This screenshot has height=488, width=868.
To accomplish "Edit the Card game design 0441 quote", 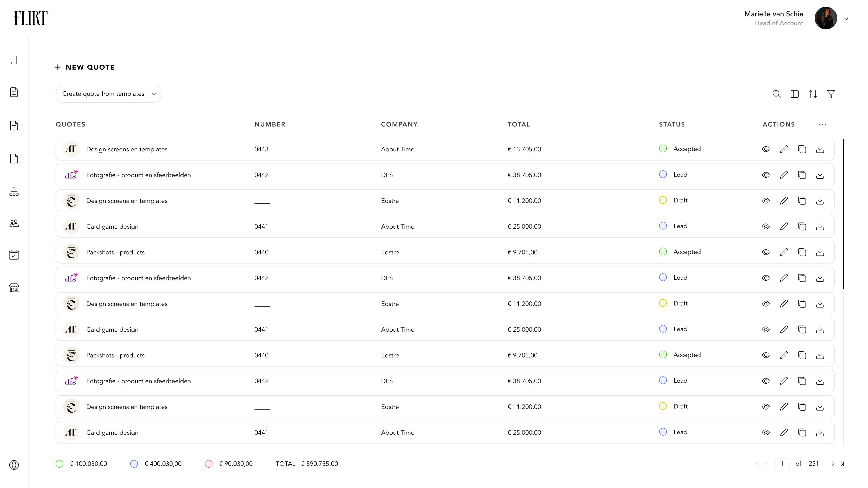I will click(784, 226).
